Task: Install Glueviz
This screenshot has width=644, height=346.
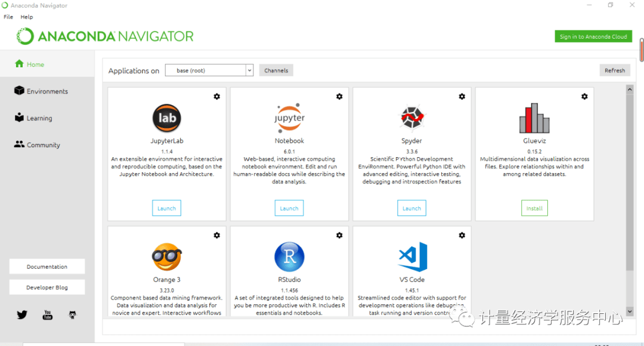Action: click(534, 208)
